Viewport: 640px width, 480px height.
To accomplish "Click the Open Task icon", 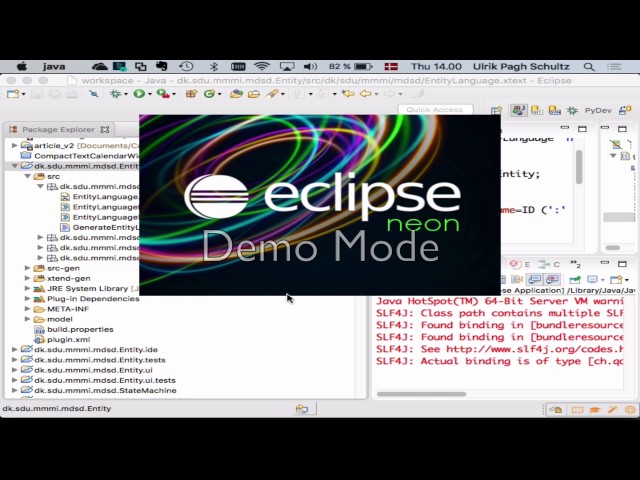I will (254, 94).
